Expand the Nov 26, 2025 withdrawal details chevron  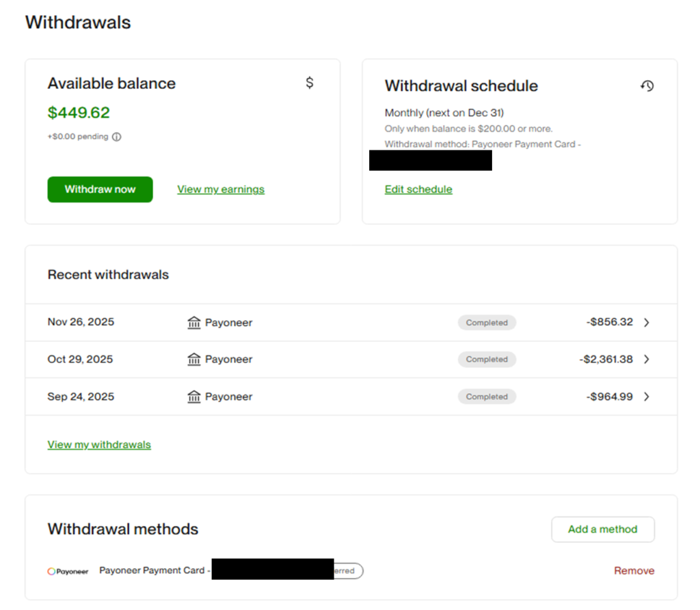tap(647, 323)
